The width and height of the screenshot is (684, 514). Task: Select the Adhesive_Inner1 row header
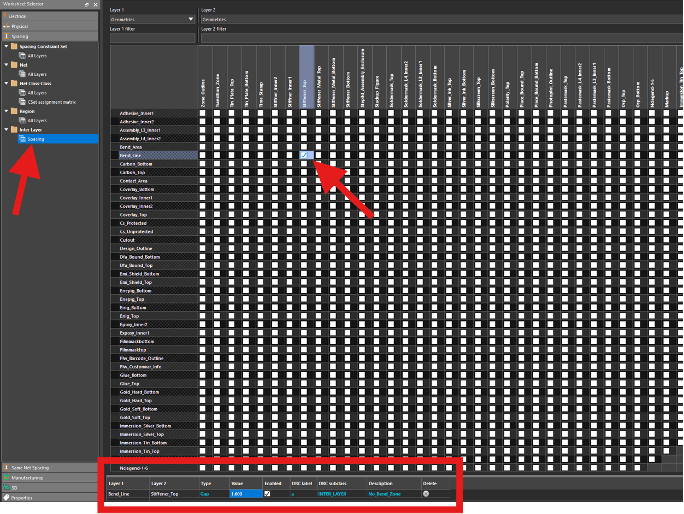(x=154, y=113)
